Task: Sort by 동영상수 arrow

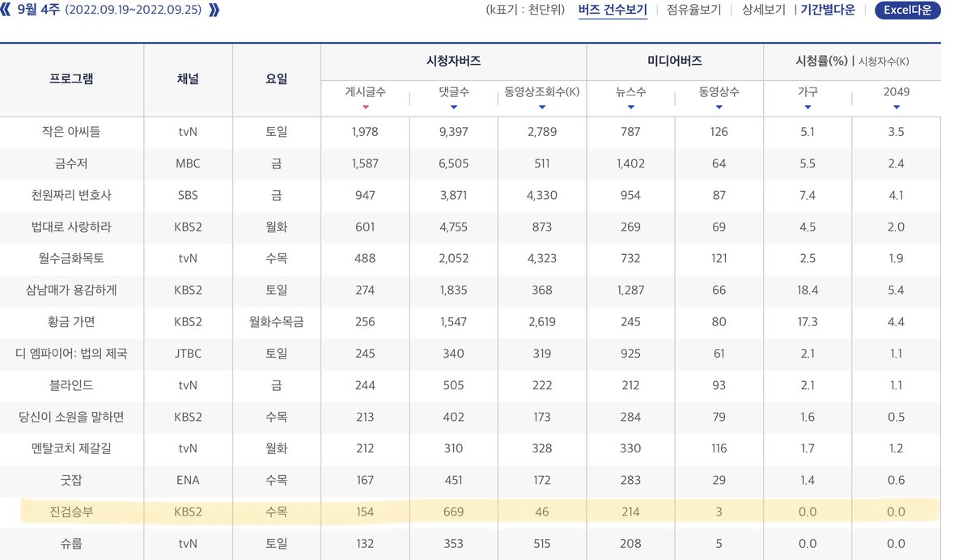Action: 719,108
